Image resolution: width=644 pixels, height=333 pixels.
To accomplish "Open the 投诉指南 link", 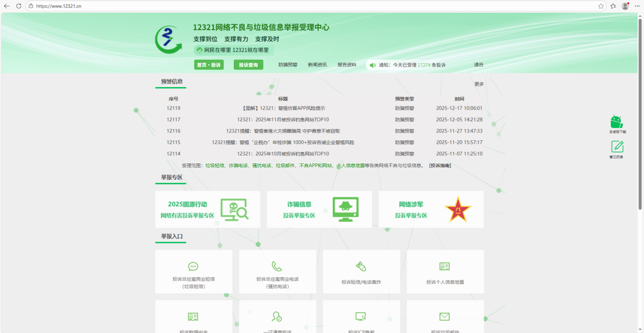I will (x=440, y=166).
